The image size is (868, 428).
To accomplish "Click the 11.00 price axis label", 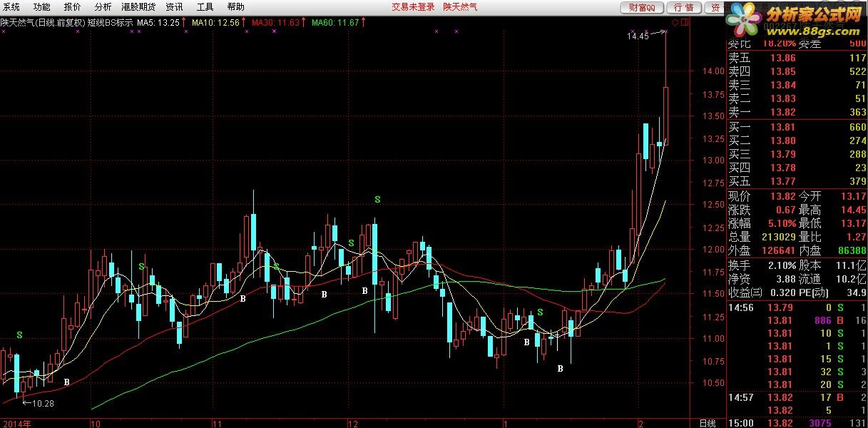I will pyautogui.click(x=713, y=339).
